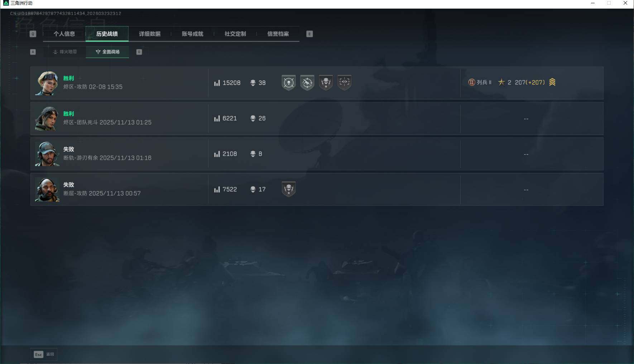Click the second medal badge in first match
The width and height of the screenshot is (634, 364).
(307, 83)
